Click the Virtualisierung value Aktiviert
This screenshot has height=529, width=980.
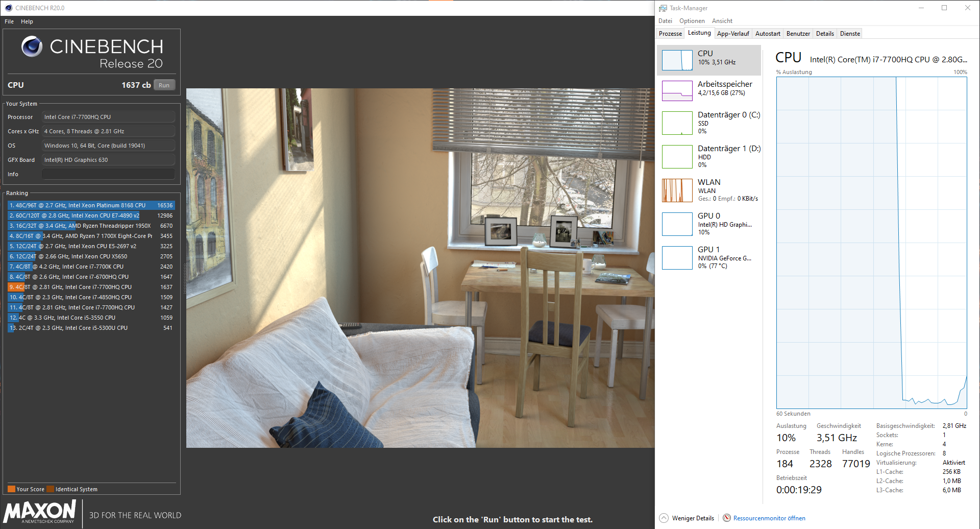(x=953, y=463)
